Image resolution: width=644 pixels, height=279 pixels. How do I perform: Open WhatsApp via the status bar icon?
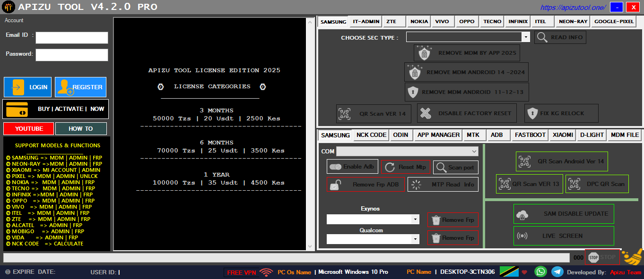click(540, 272)
